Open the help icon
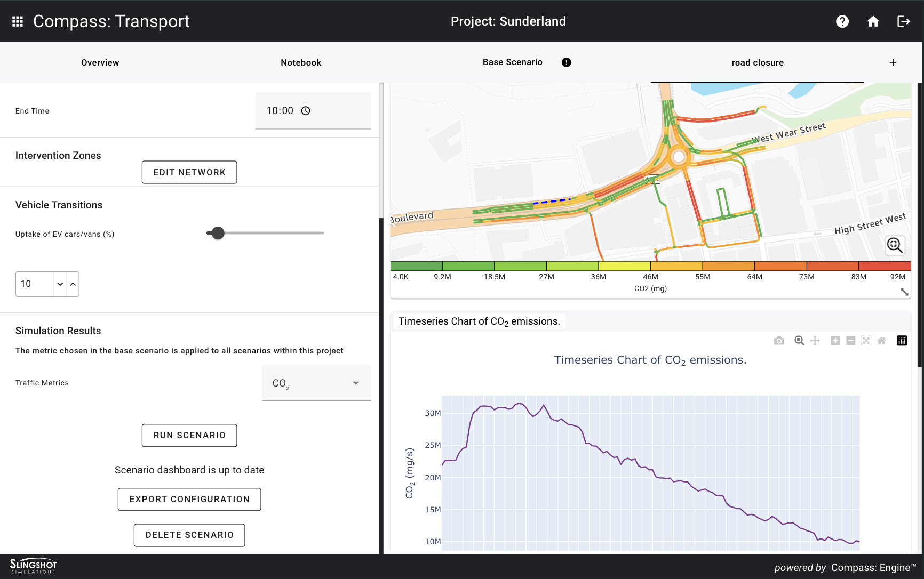This screenshot has width=924, height=579. click(842, 21)
